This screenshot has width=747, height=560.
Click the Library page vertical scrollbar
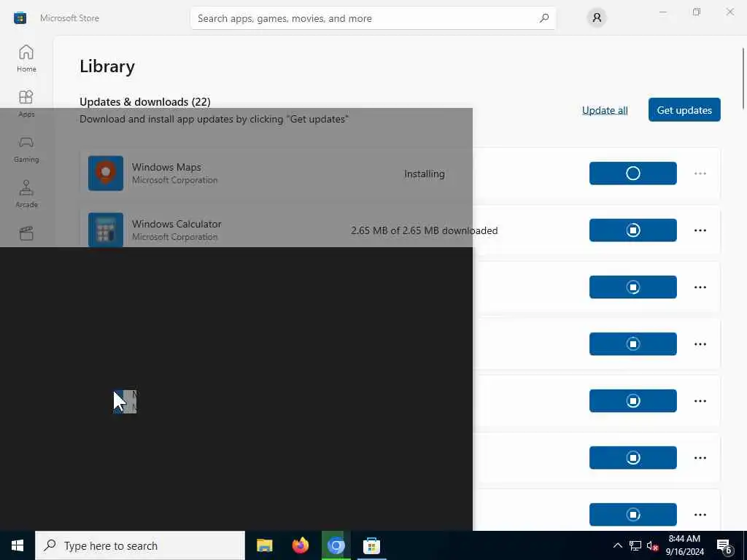tap(743, 79)
